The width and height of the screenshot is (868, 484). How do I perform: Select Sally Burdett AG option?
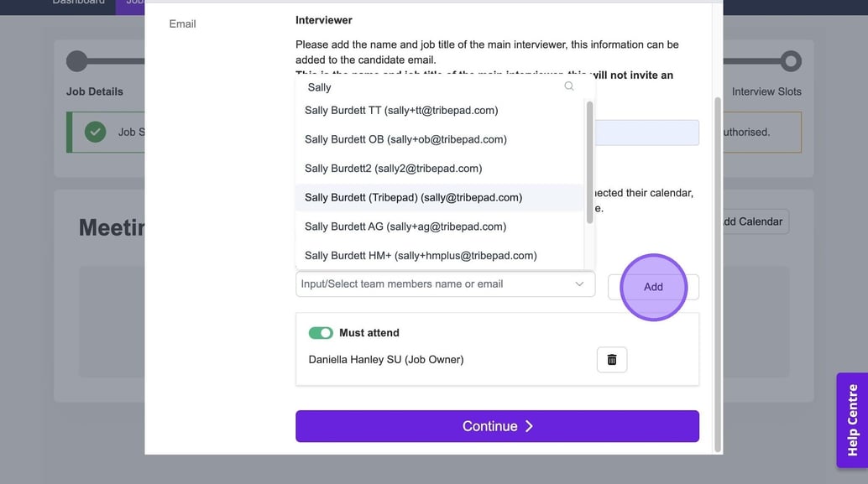coord(405,226)
